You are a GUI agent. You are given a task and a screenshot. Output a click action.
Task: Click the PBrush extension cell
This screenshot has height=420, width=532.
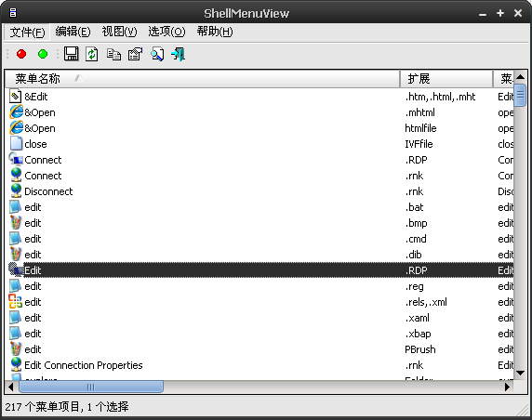click(420, 349)
